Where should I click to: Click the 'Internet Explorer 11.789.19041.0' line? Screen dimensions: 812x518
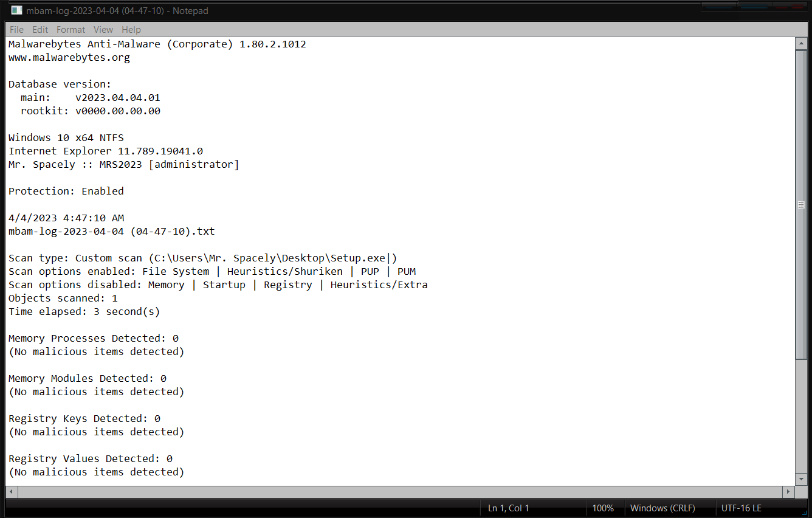106,151
